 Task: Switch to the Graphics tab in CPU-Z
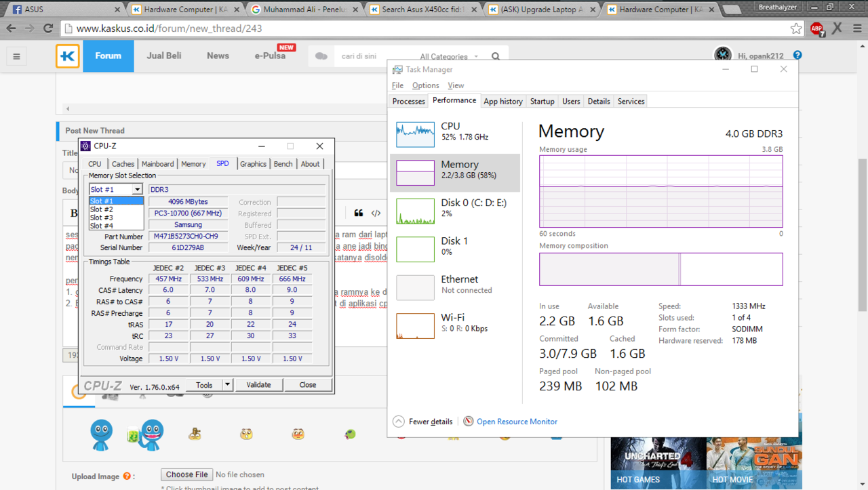(x=253, y=164)
